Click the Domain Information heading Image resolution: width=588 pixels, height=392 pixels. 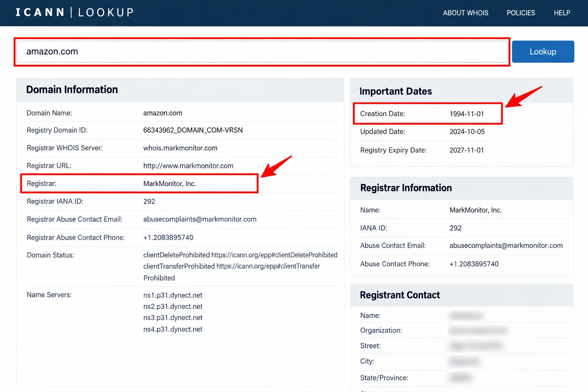tap(72, 90)
